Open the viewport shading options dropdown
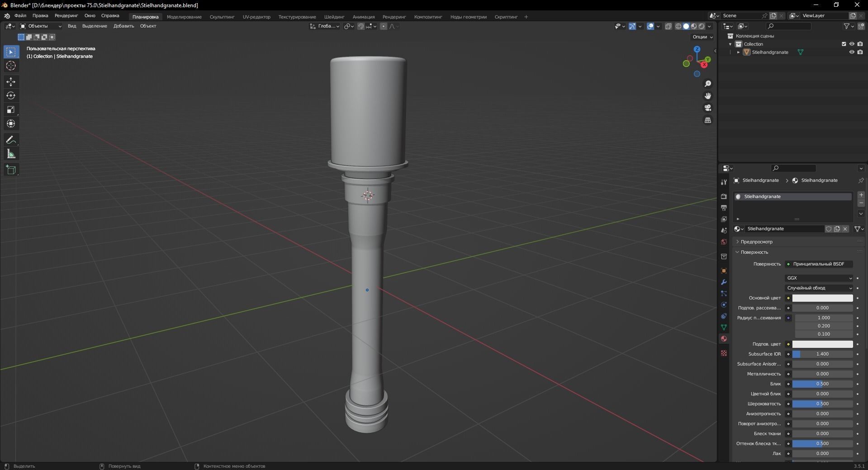 pyautogui.click(x=709, y=26)
